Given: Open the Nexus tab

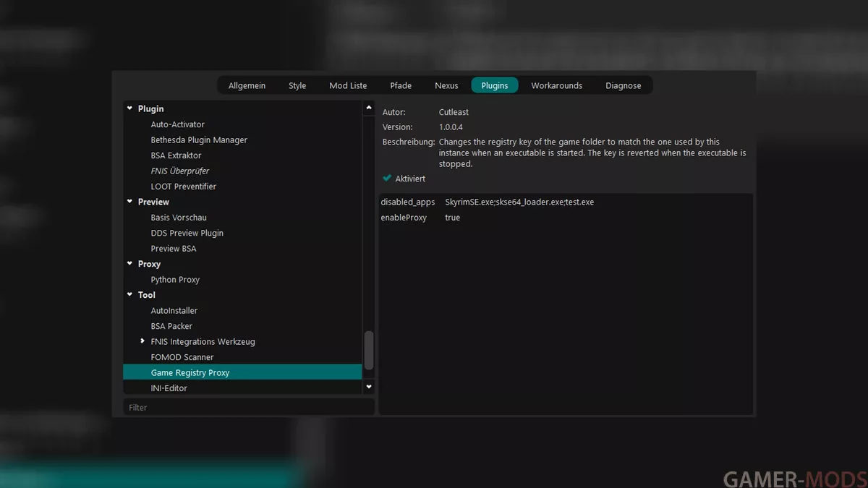Looking at the screenshot, I should 446,85.
